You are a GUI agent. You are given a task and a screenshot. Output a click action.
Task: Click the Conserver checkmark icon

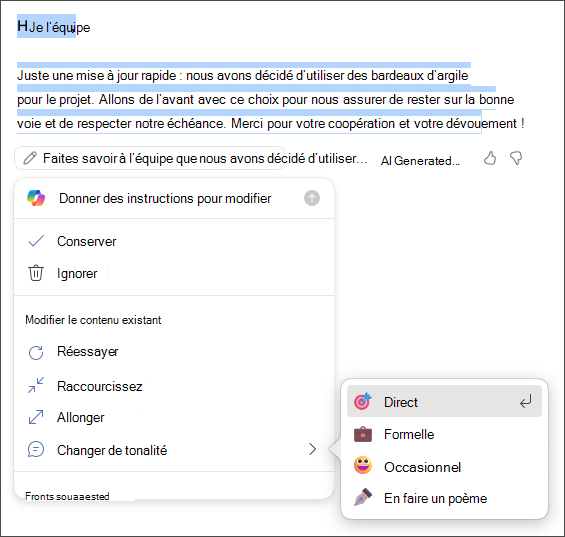coord(36,241)
